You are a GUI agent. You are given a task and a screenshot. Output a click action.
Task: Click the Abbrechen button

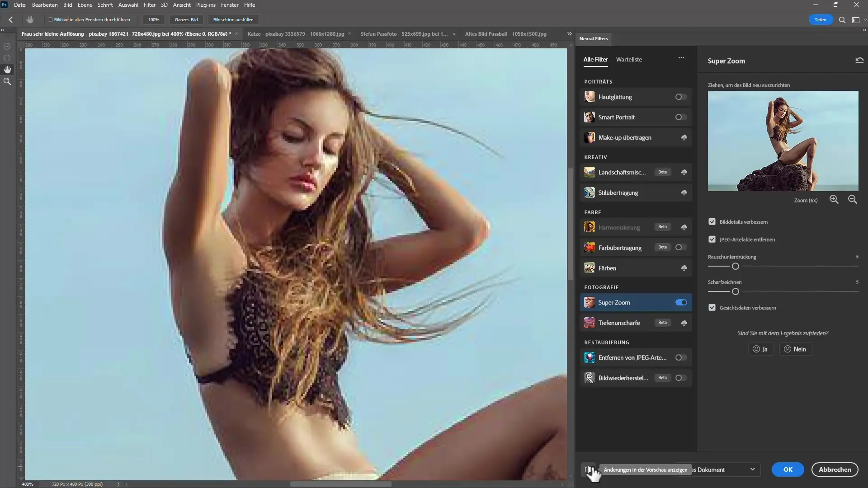click(835, 469)
